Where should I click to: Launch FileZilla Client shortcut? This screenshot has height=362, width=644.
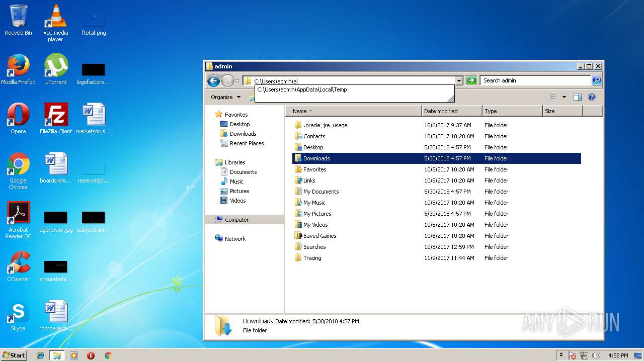[56, 119]
